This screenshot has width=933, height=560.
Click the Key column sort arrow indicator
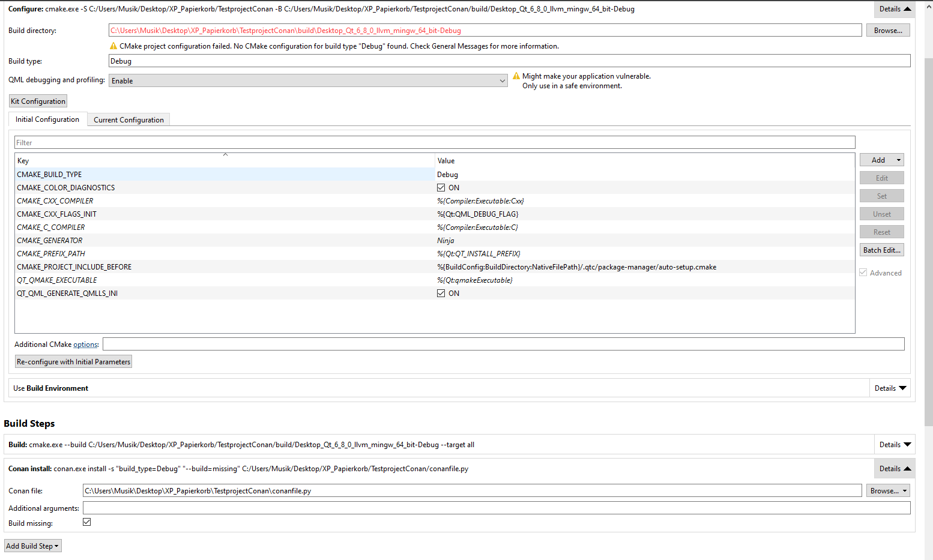tap(225, 155)
